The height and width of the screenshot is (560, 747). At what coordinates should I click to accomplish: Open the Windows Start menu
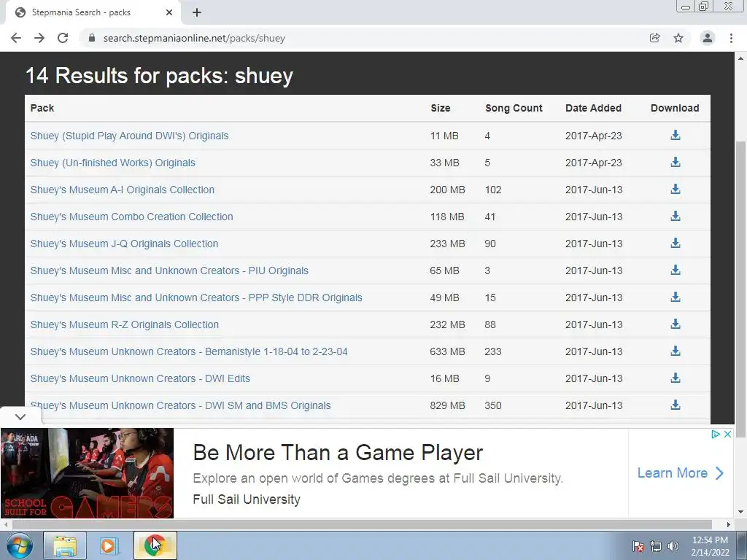(20, 545)
